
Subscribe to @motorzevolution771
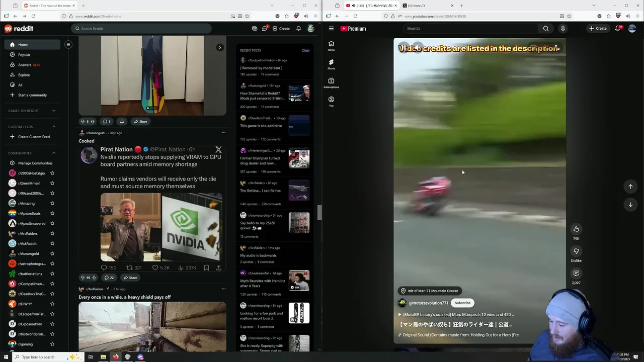click(x=462, y=303)
